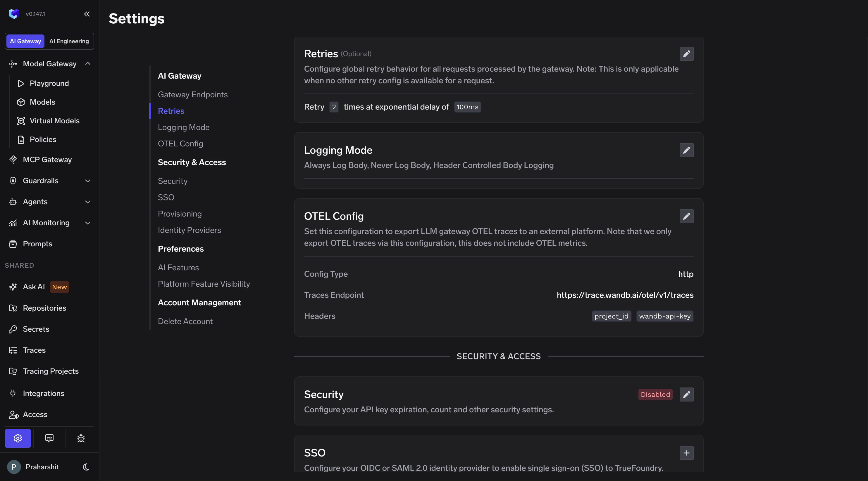Click the Virtual Models icon
The width and height of the screenshot is (868, 481).
[x=21, y=121]
